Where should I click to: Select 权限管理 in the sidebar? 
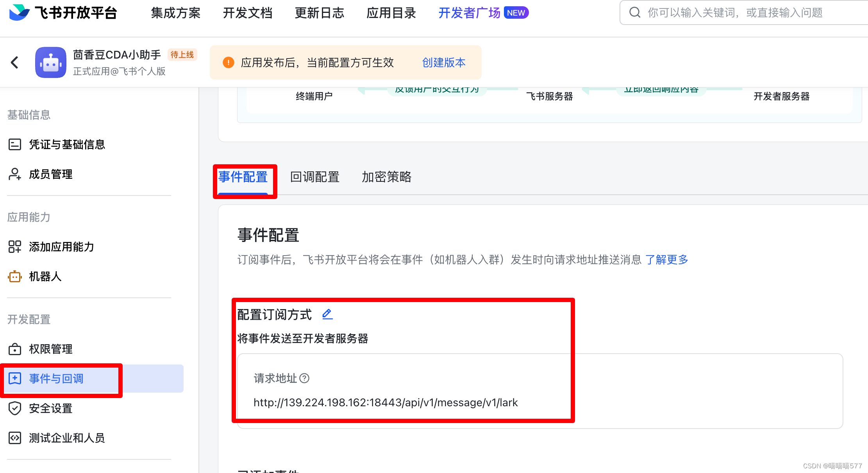(50, 349)
